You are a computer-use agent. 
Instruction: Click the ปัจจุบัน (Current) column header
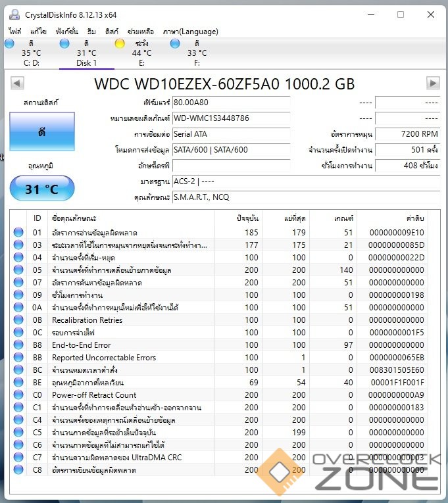click(x=238, y=218)
